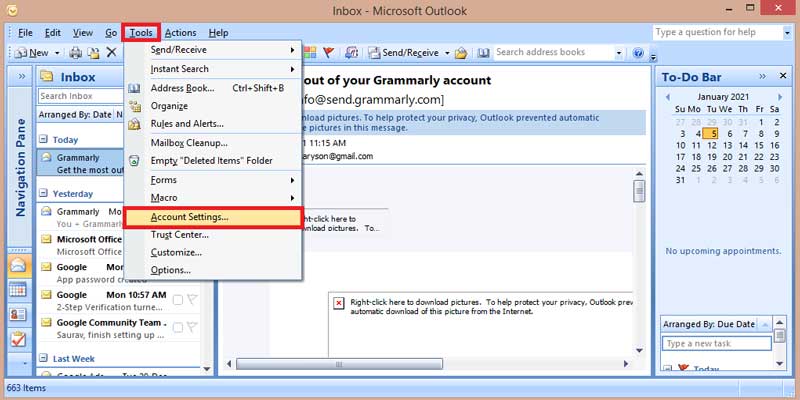Open the View menu
Screen dimensions: 800x400
coord(83,33)
